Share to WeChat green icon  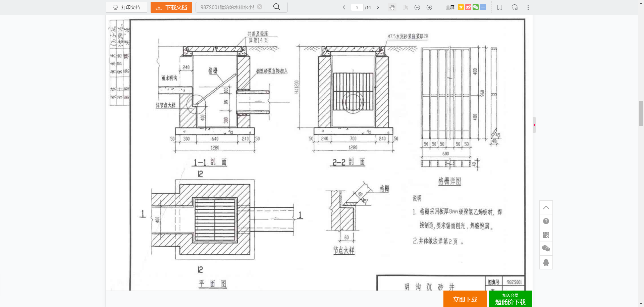coord(476,7)
